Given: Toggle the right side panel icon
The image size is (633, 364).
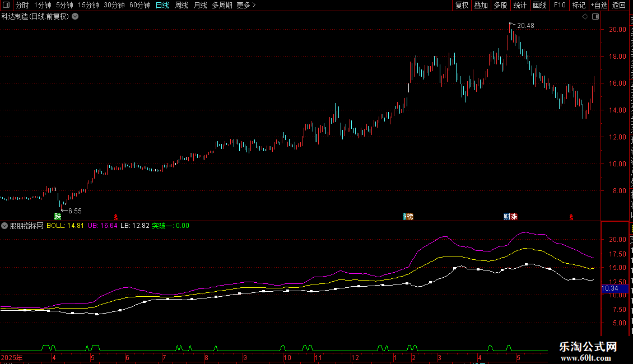Looking at the screenshot, I should (x=595, y=17).
